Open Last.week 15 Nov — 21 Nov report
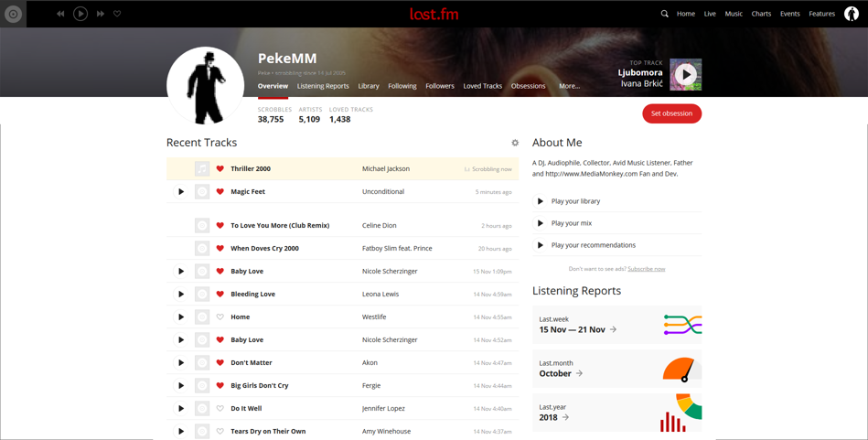868x440 pixels. (x=617, y=325)
